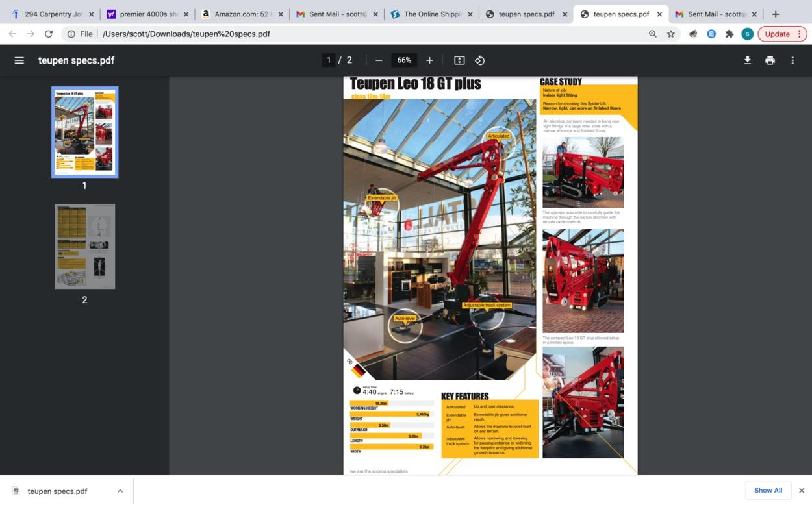Screen dimensions: 812x507
Task: Close the Amazon.com tab
Action: click(x=281, y=14)
